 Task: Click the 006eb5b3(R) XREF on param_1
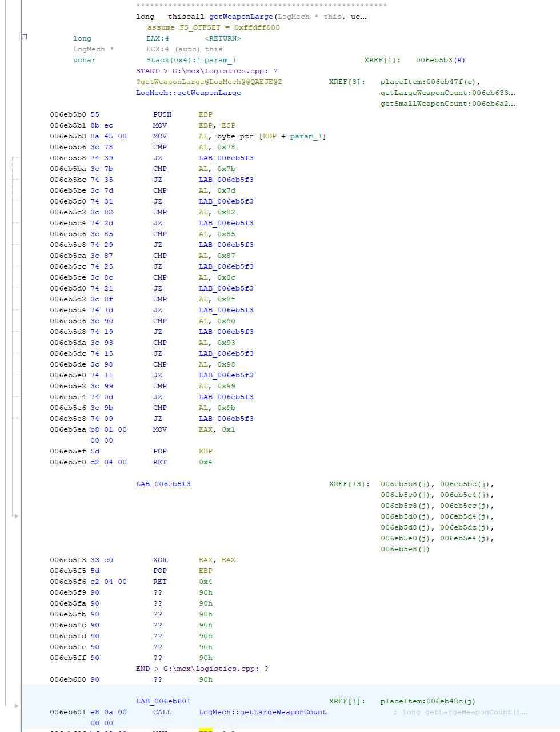click(x=440, y=60)
